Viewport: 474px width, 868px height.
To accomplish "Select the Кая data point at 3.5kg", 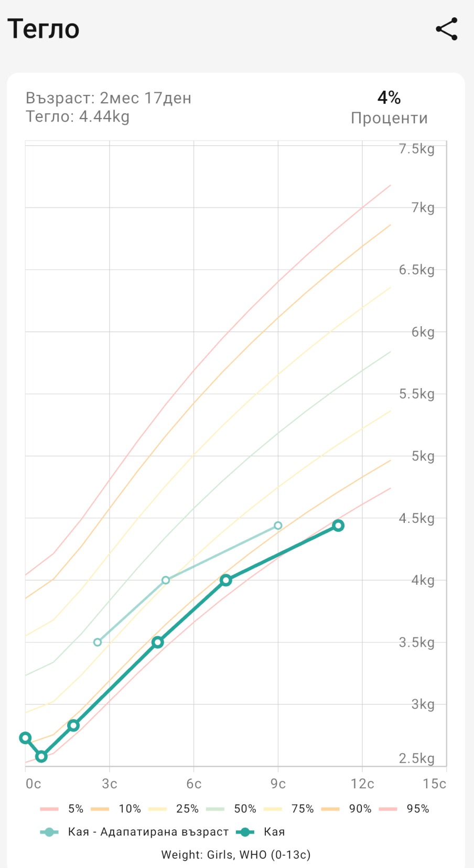I will 158,642.
